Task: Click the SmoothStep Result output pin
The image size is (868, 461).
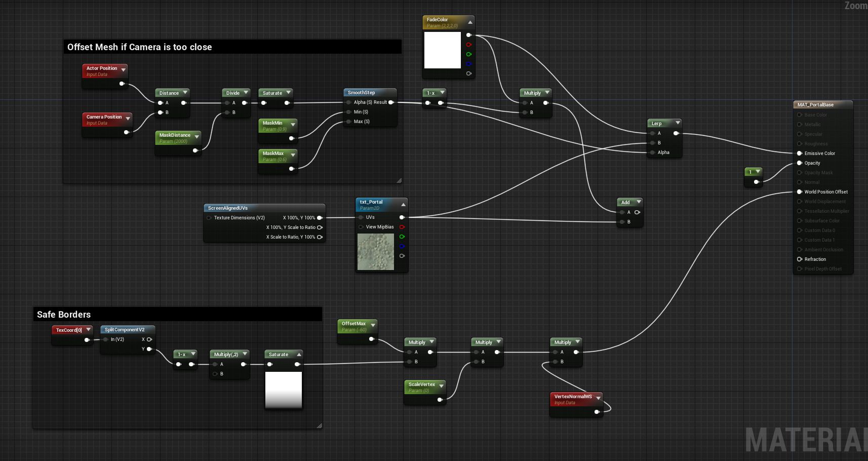Action: point(391,102)
